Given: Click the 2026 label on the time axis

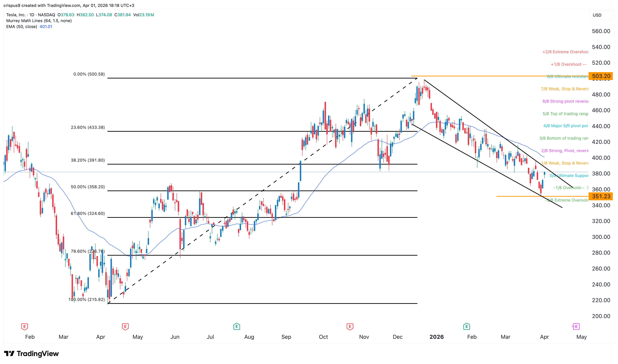Looking at the screenshot, I should (x=436, y=337).
